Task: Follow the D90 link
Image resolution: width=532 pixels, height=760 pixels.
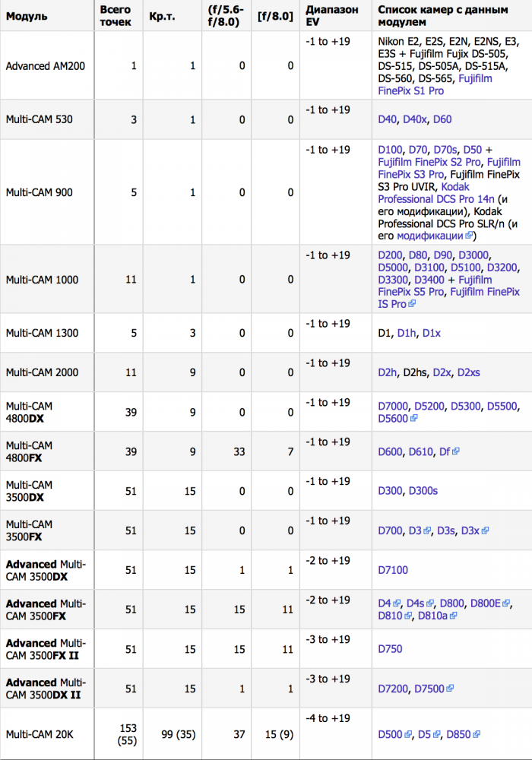Action: [x=443, y=255]
